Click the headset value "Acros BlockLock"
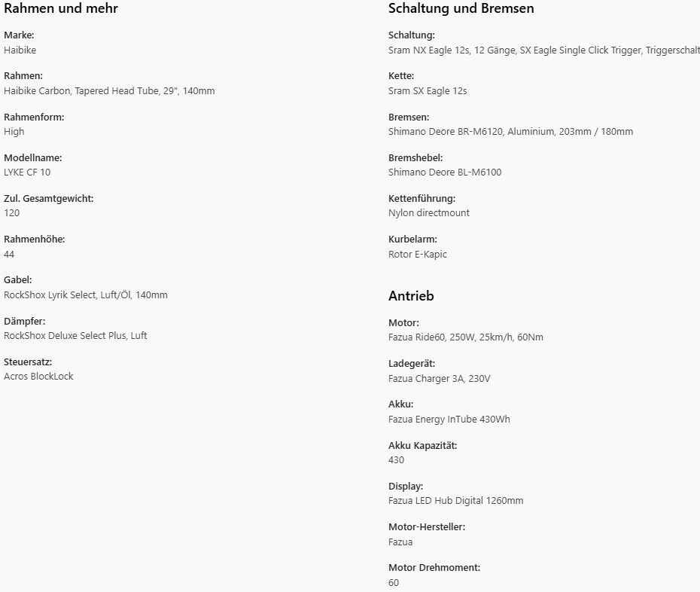 (x=38, y=376)
